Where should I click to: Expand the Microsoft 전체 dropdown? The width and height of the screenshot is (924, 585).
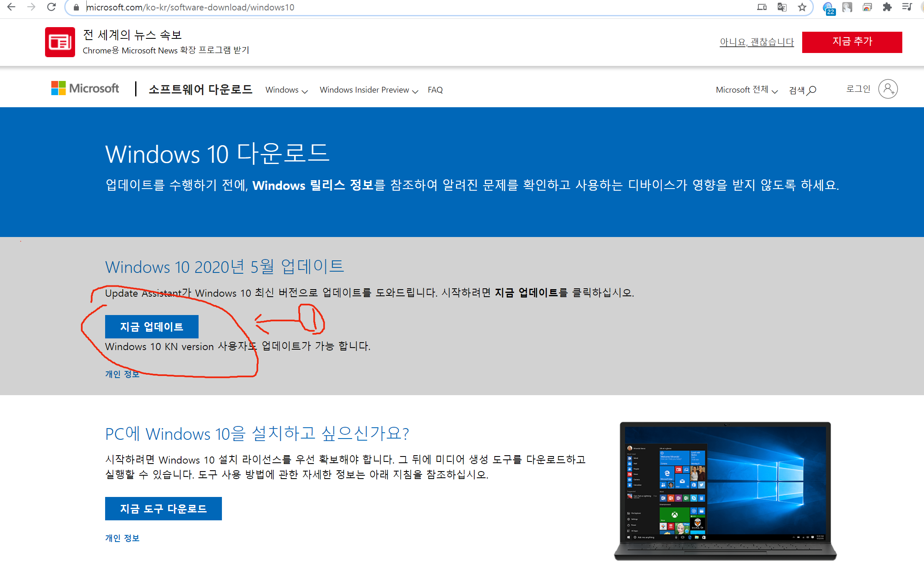click(x=746, y=90)
